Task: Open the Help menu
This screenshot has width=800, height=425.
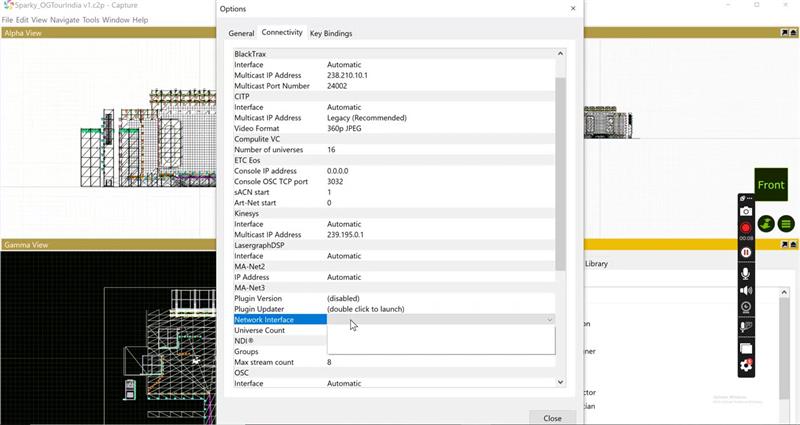Action: pos(140,20)
